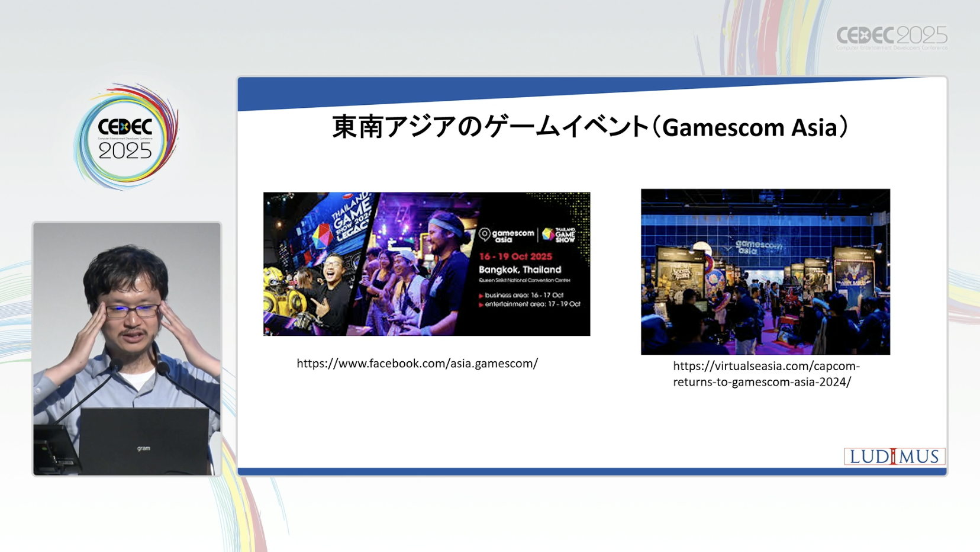Screen dimensions: 980x552
Task: Select the event show floor photo
Action: 765,272
